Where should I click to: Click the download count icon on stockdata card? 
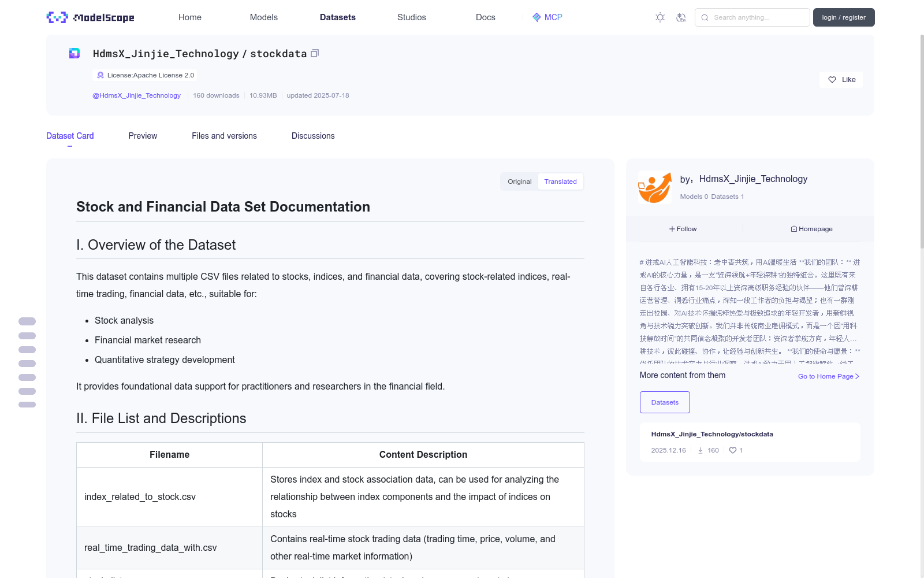point(701,450)
